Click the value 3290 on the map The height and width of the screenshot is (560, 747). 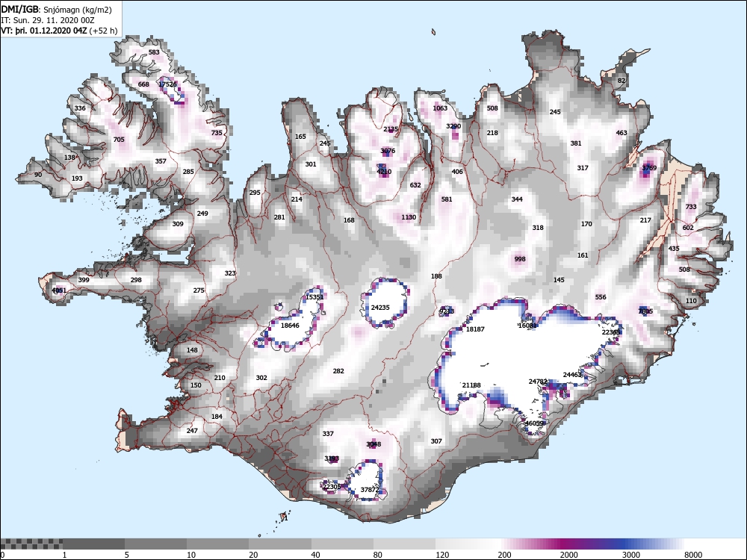point(453,126)
